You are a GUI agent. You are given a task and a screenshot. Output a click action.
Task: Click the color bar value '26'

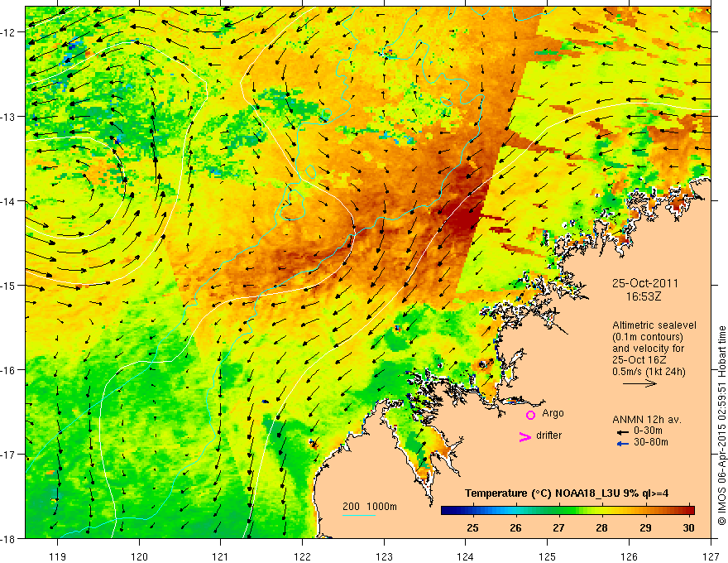coord(515,527)
